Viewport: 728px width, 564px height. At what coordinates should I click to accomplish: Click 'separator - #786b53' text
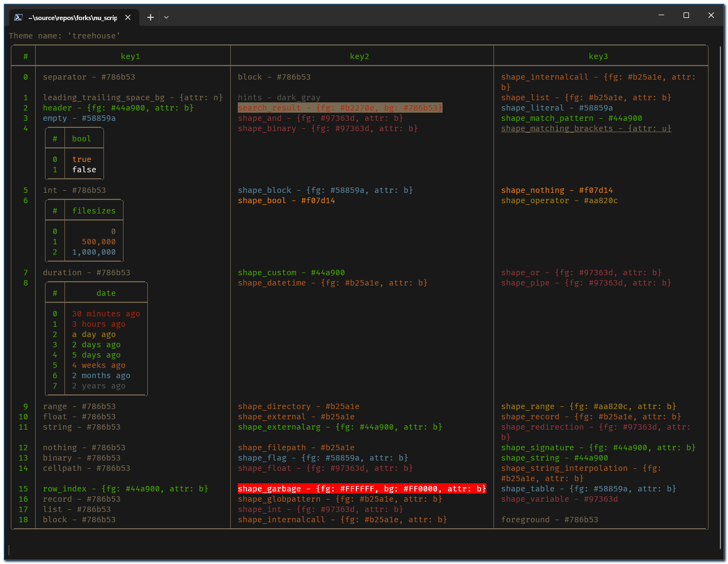pos(89,77)
